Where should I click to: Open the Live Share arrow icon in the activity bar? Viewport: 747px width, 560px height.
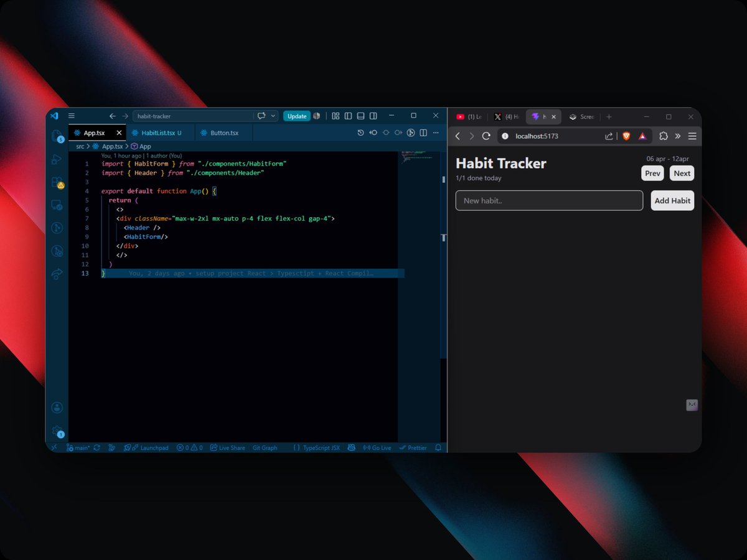coord(57,274)
